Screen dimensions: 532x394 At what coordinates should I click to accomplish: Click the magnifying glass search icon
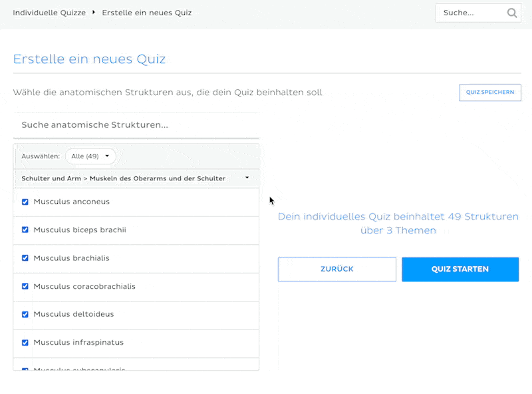tap(511, 13)
